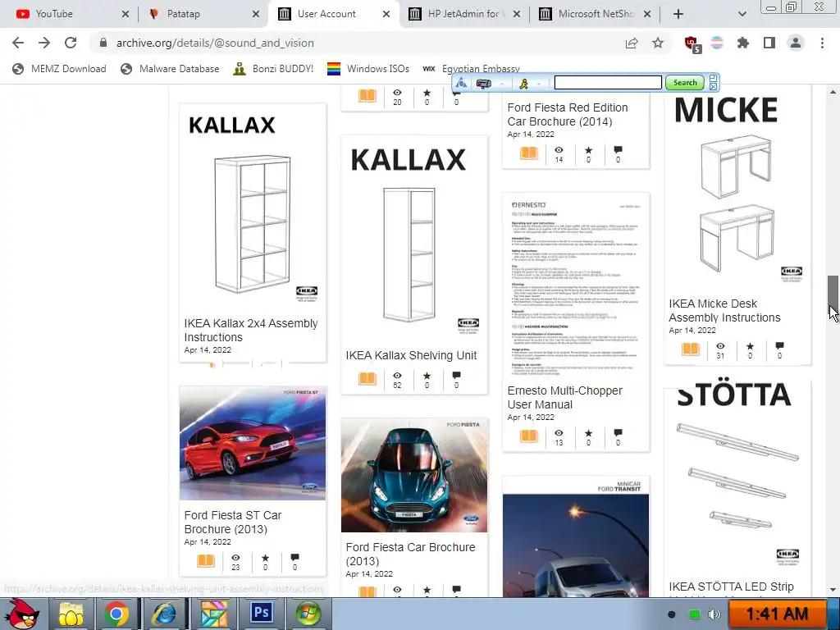Open the Chrome profile avatar
The width and height of the screenshot is (840, 630).
796,43
